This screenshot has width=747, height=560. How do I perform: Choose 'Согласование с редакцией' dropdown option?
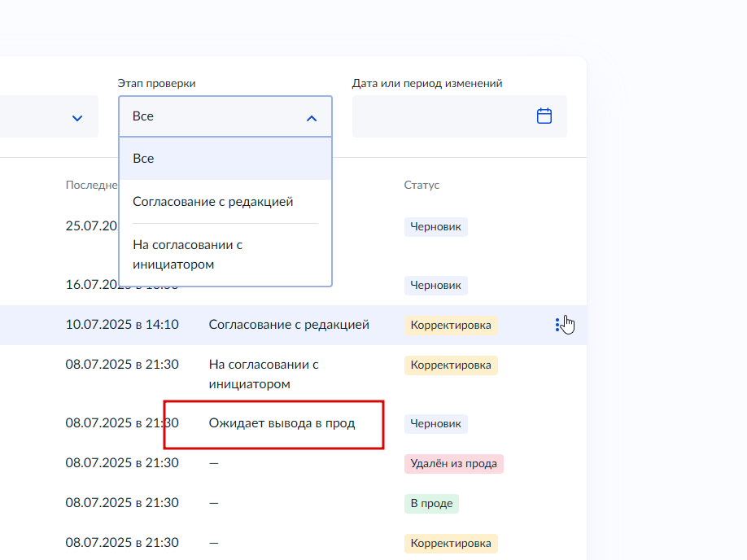[x=225, y=202]
